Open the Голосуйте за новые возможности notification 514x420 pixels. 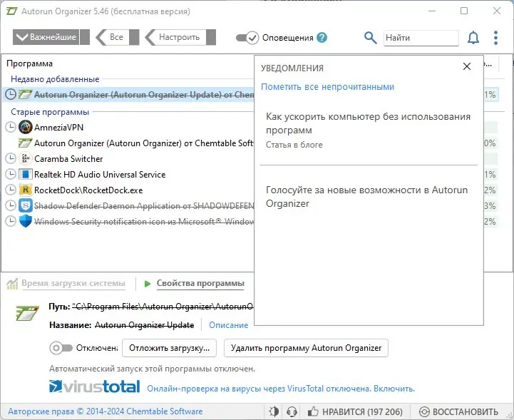pyautogui.click(x=369, y=197)
